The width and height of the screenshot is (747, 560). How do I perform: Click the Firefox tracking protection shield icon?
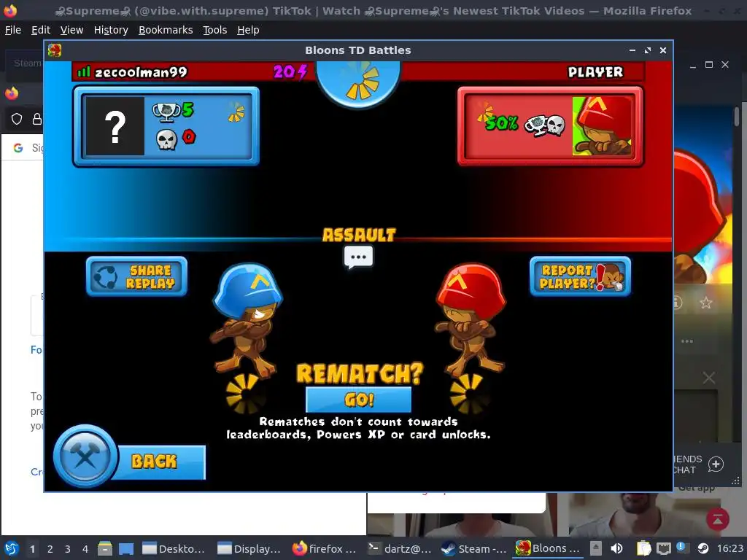(x=17, y=119)
